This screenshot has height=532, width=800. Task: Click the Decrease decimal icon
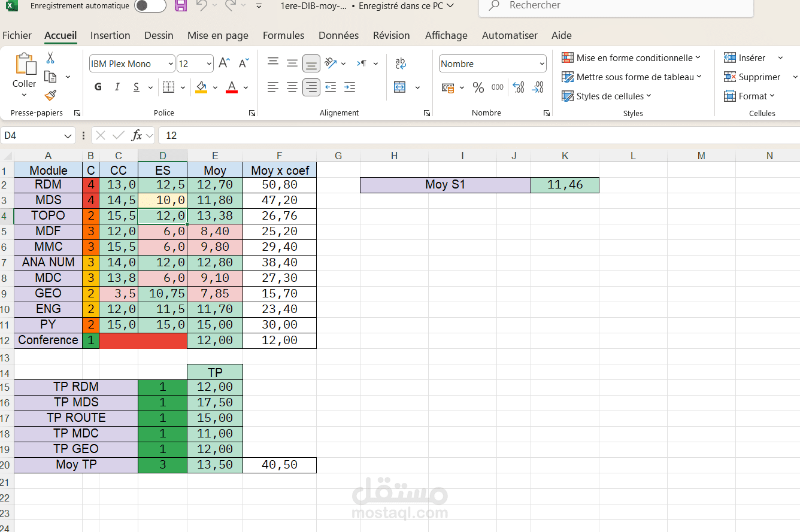pyautogui.click(x=538, y=87)
